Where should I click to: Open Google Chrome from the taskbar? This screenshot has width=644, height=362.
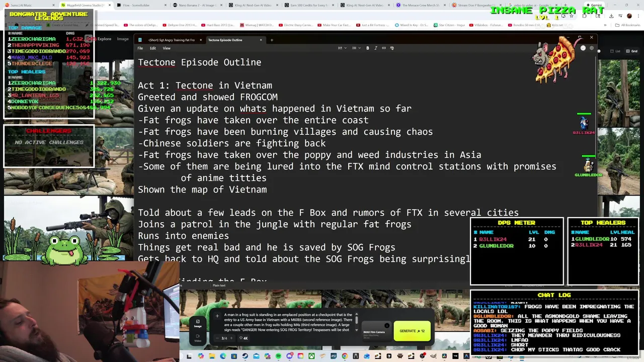[x=345, y=356]
